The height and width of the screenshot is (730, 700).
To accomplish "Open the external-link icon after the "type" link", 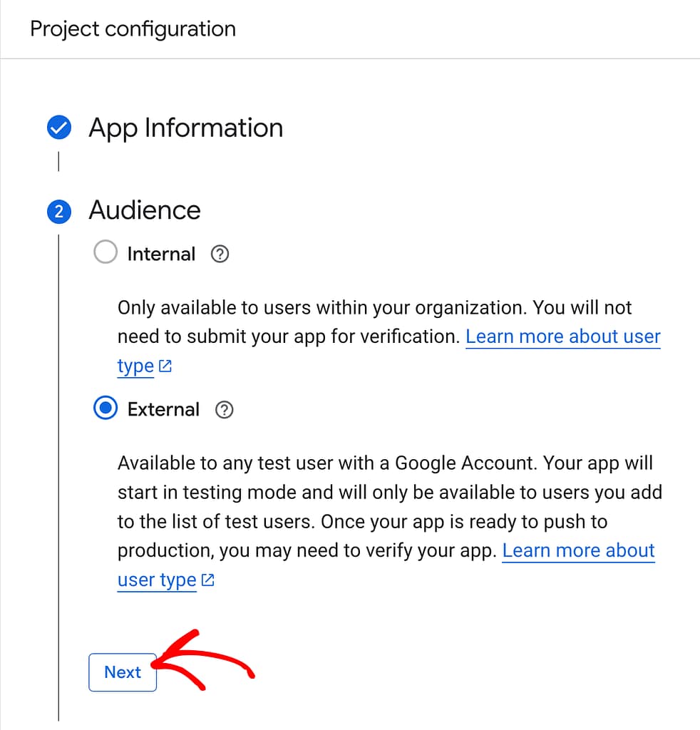I will pos(165,366).
